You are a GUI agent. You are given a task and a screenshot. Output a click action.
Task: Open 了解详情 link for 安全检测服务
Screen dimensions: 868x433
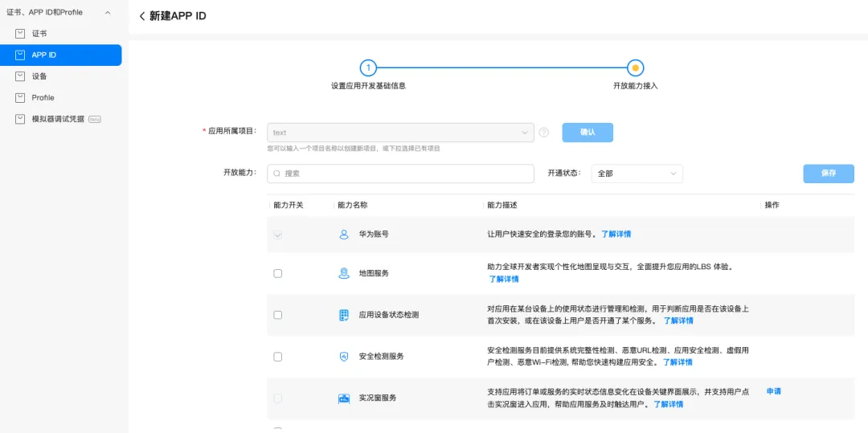(678, 363)
